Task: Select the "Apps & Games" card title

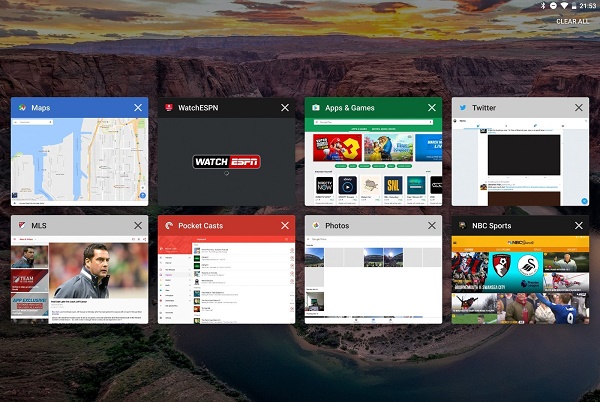Action: tap(350, 108)
